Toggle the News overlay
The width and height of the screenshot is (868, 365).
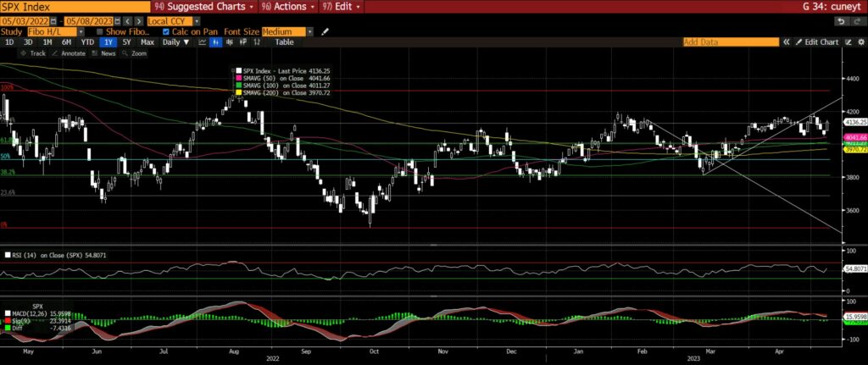(104, 53)
